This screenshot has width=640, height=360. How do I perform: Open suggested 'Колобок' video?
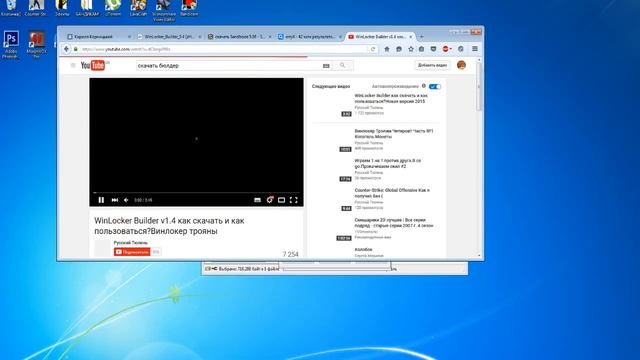pyautogui.click(x=363, y=249)
